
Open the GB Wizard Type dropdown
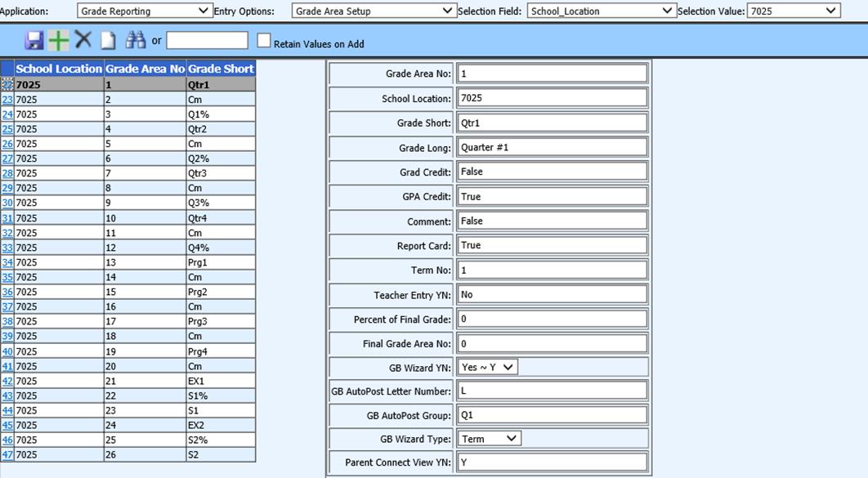click(x=489, y=439)
